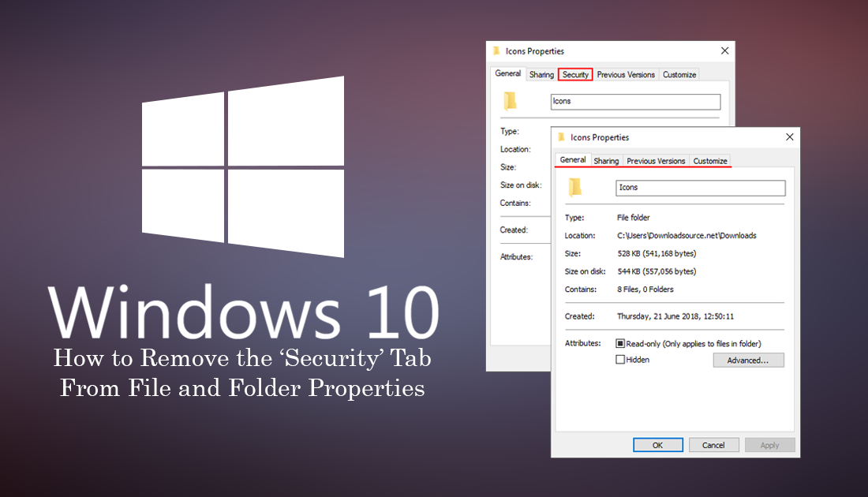Click large folder icon in front window
The width and height of the screenshot is (868, 497).
574,187
